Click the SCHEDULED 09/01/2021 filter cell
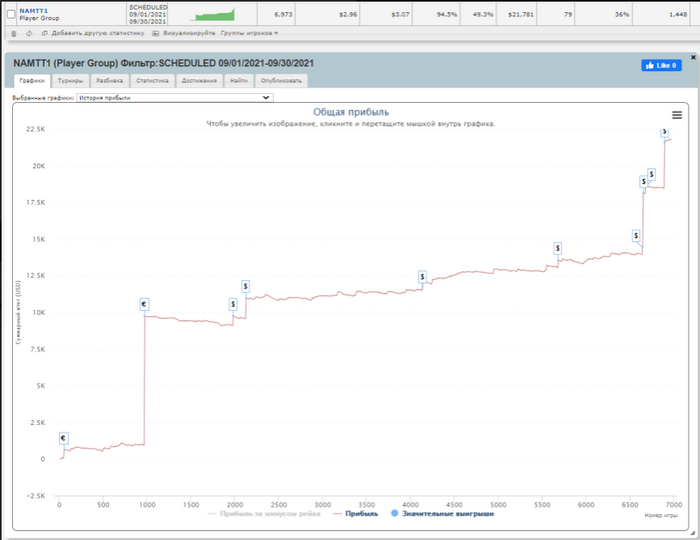Image resolution: width=700 pixels, height=540 pixels. [148, 14]
